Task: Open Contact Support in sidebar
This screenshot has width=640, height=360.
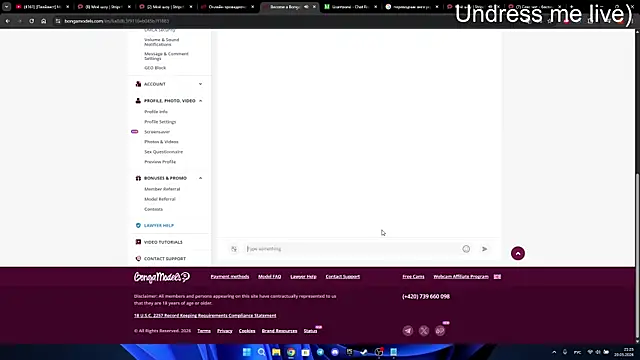Action: pos(165,259)
